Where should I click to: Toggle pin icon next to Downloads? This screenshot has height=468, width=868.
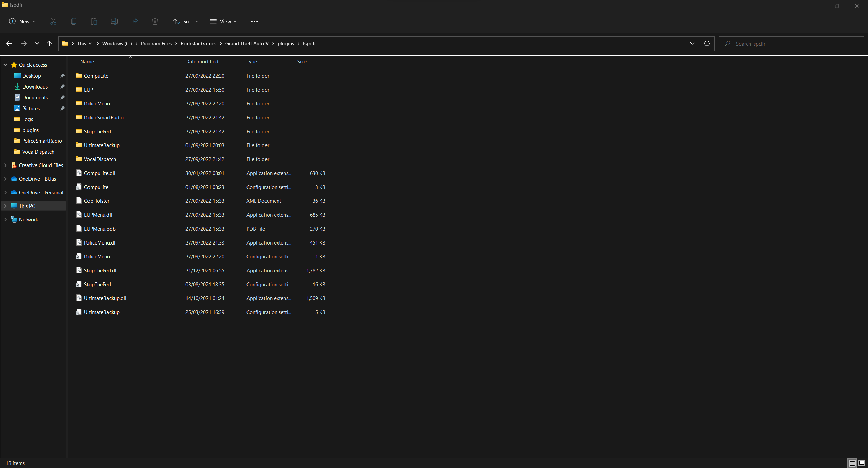[x=62, y=87]
